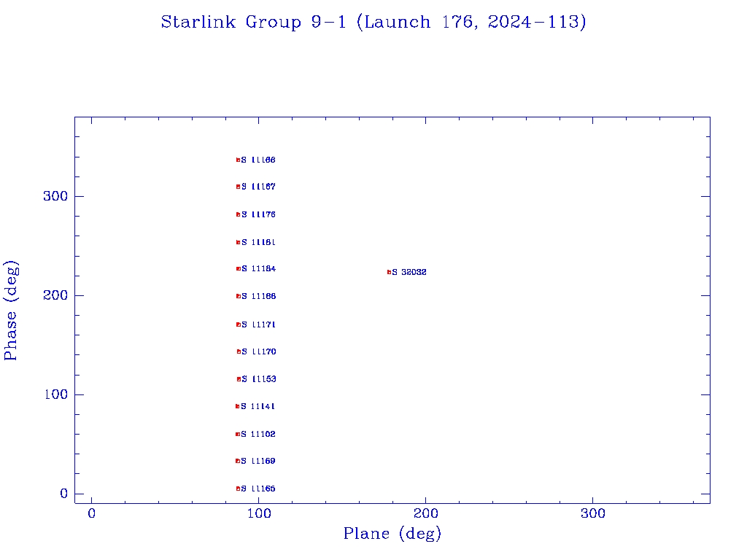747x560 pixels.
Task: Pick the S 11181 satellite label
Action: (x=259, y=242)
